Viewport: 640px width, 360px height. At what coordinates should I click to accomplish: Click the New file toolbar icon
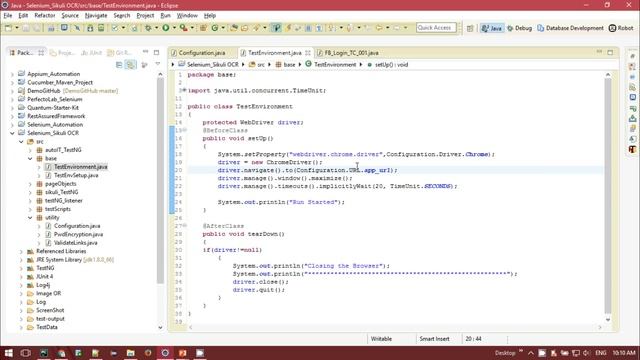pos(8,28)
